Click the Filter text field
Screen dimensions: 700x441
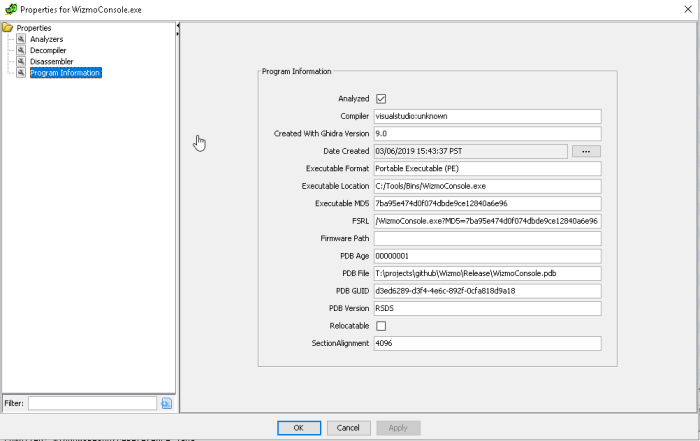[x=92, y=404]
